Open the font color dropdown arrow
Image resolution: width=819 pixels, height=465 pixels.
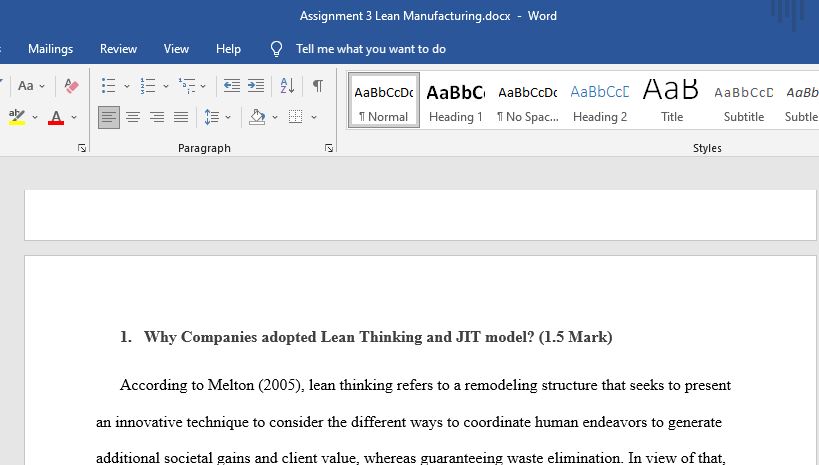(x=74, y=117)
